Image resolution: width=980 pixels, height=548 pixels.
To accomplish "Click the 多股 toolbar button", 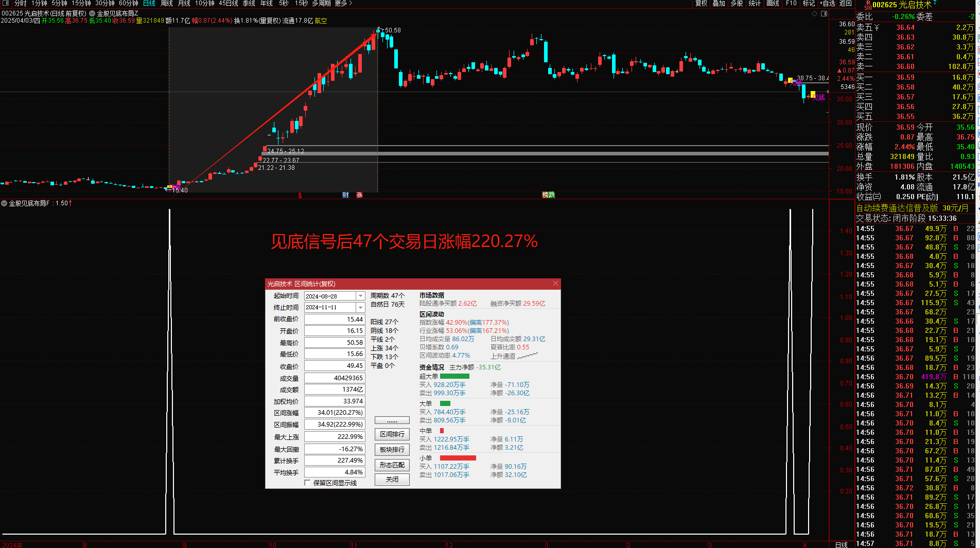I will [x=737, y=3].
